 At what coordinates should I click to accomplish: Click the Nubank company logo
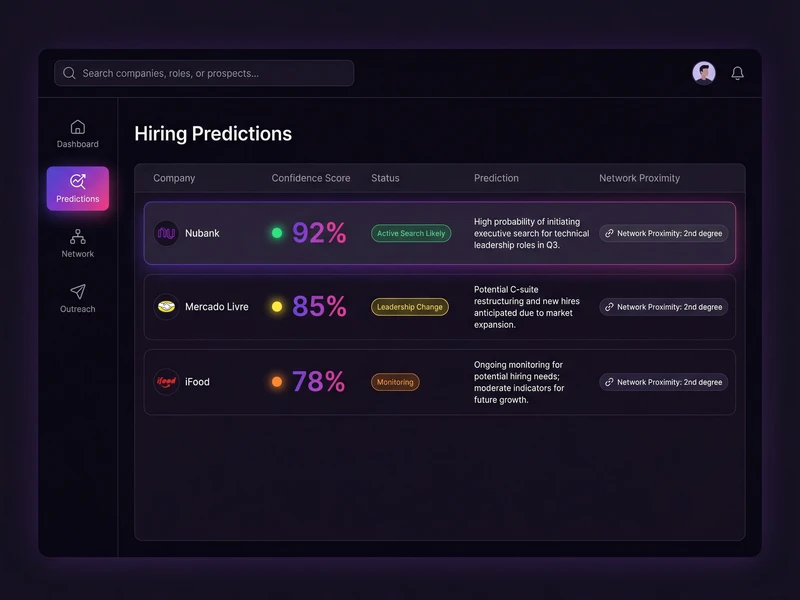(166, 233)
